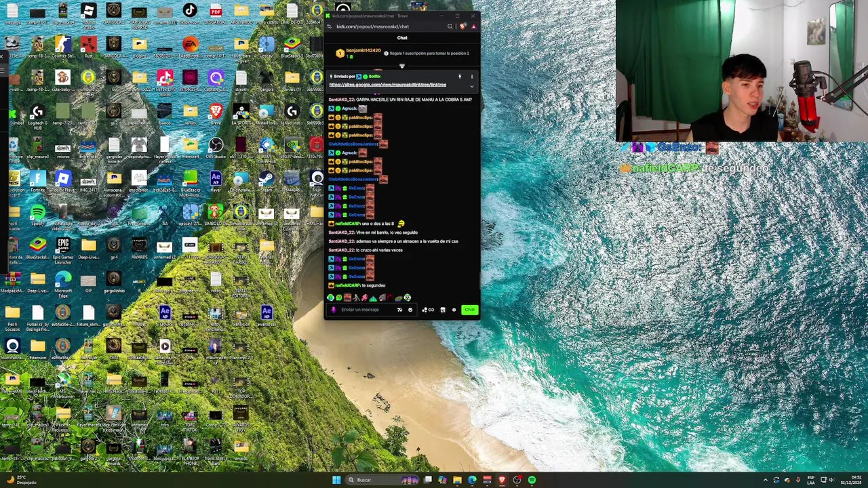Image resolution: width=868 pixels, height=488 pixels.
Task: Select the Chat header tab
Action: click(x=402, y=38)
